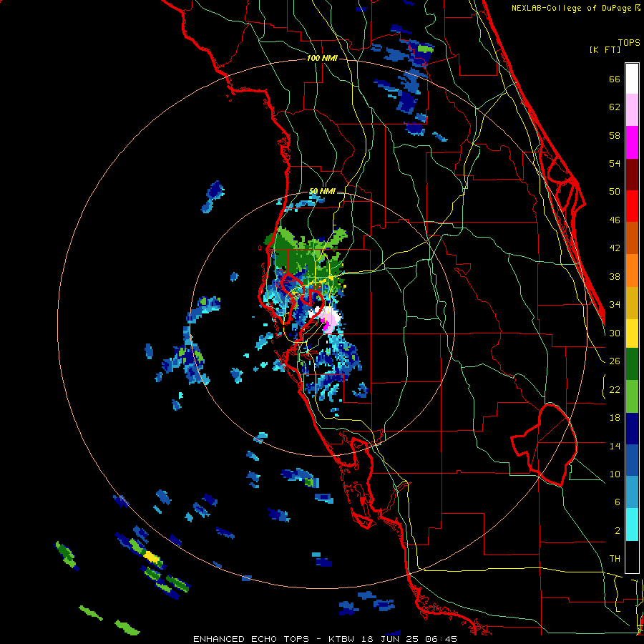The width and height of the screenshot is (644, 644).
Task: Click the NEXLAB-College of DuPage credit text
Action: pos(571,8)
